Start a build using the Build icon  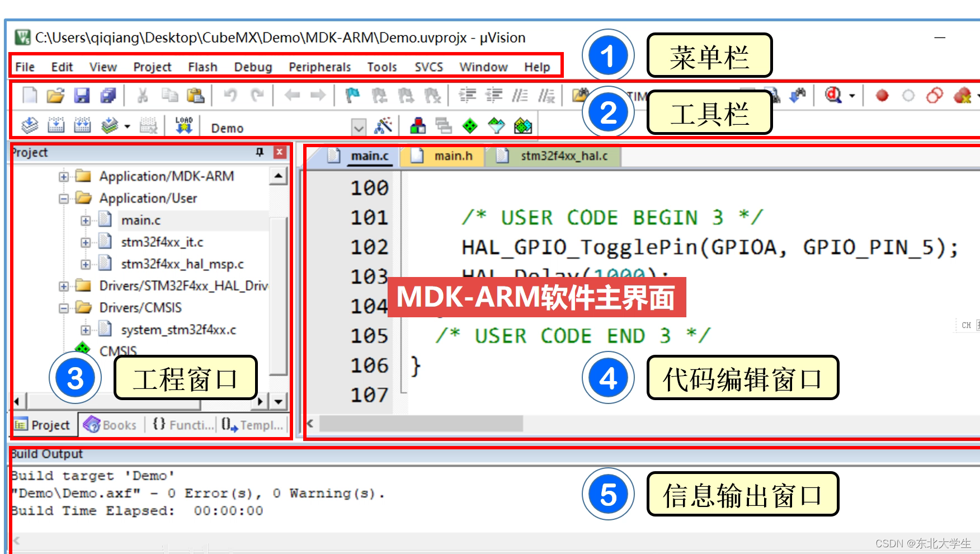click(x=55, y=124)
